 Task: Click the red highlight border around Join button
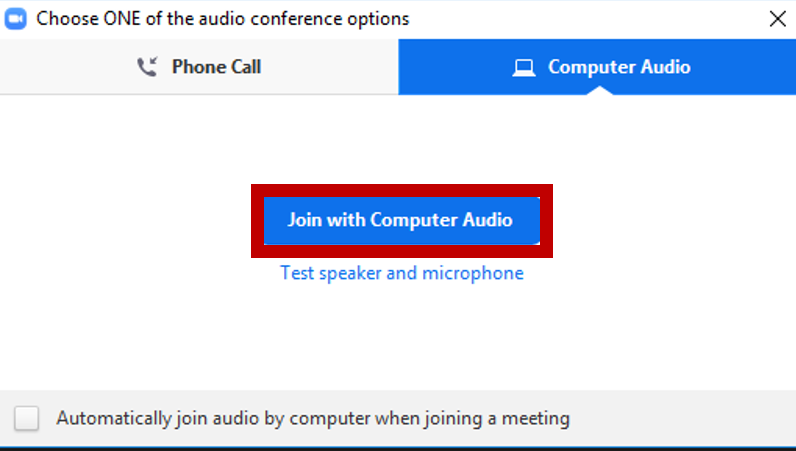point(401,189)
